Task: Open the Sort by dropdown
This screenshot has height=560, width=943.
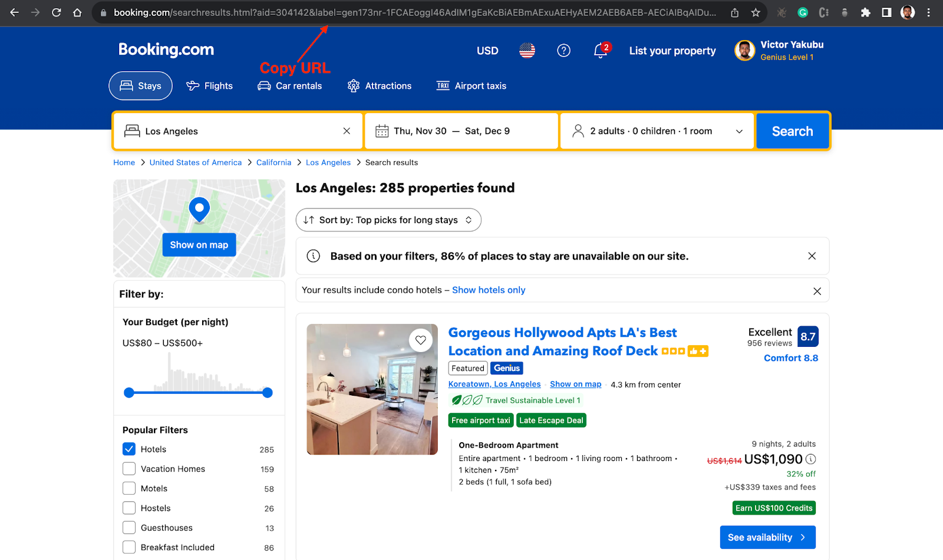Action: pyautogui.click(x=388, y=220)
